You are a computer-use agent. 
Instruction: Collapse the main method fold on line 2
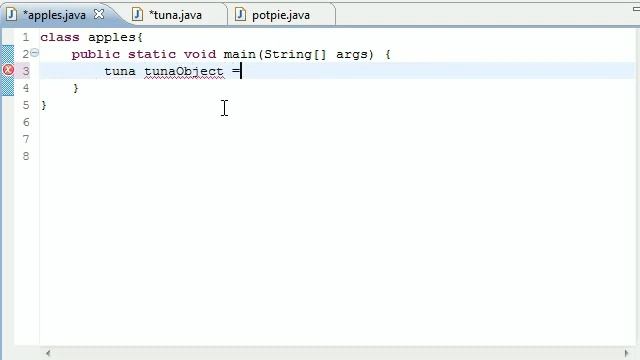click(35, 53)
